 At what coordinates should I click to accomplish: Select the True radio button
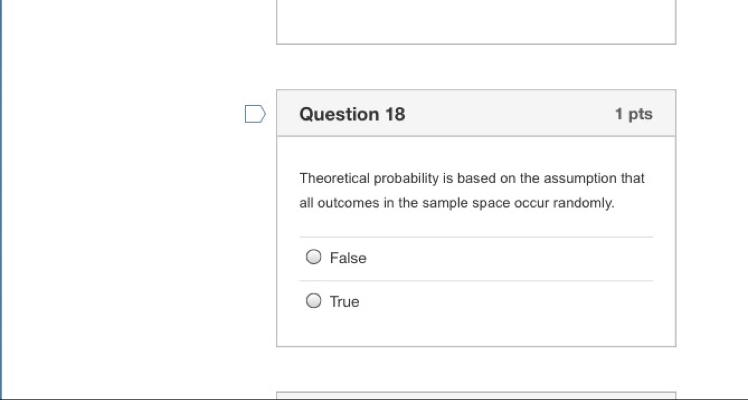coord(313,301)
